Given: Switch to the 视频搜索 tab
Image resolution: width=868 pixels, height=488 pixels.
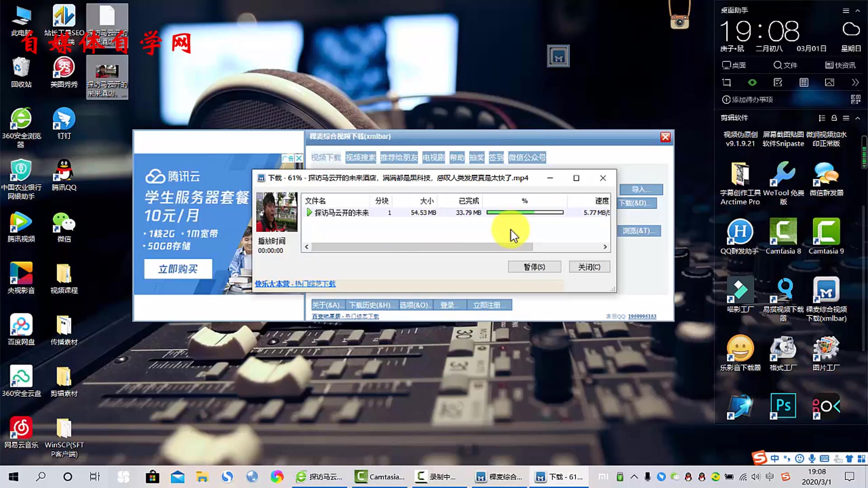Looking at the screenshot, I should point(360,157).
